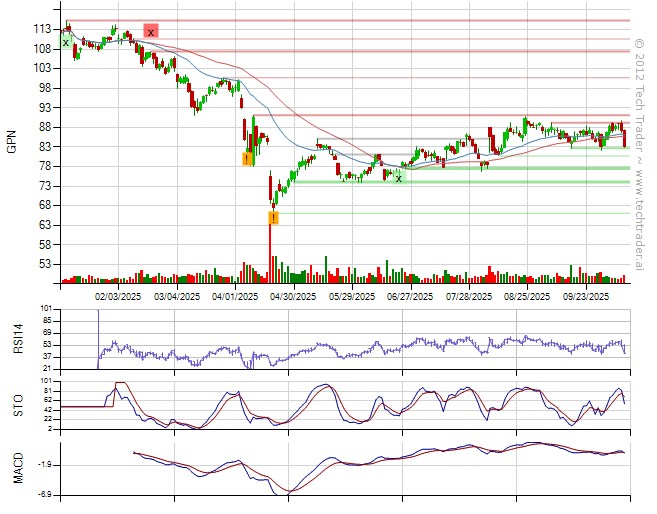Select the RSI14 indicator label
The image size is (657, 514).
coord(16,340)
